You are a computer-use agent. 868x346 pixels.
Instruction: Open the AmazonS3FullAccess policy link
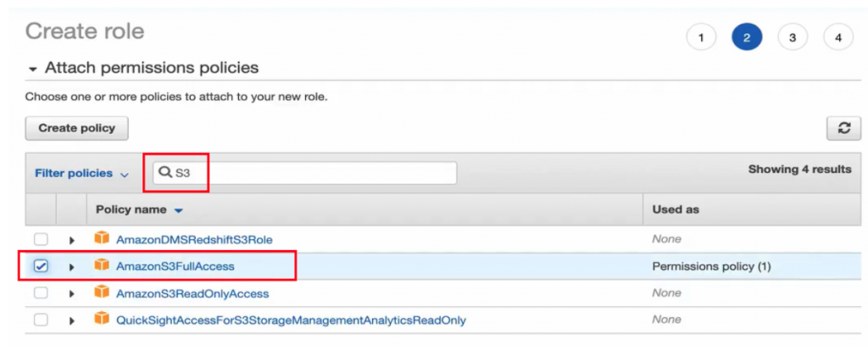(175, 266)
